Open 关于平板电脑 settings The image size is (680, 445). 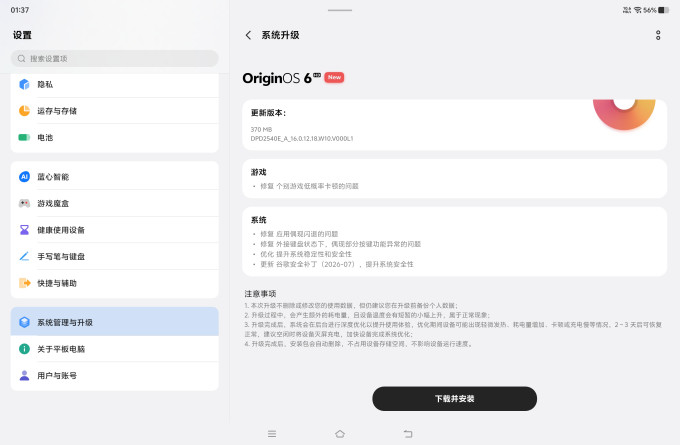tap(114, 349)
